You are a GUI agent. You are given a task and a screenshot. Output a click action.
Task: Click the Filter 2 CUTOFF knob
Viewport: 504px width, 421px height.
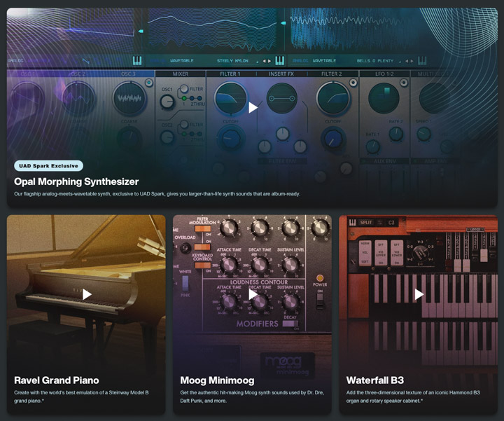point(333,138)
